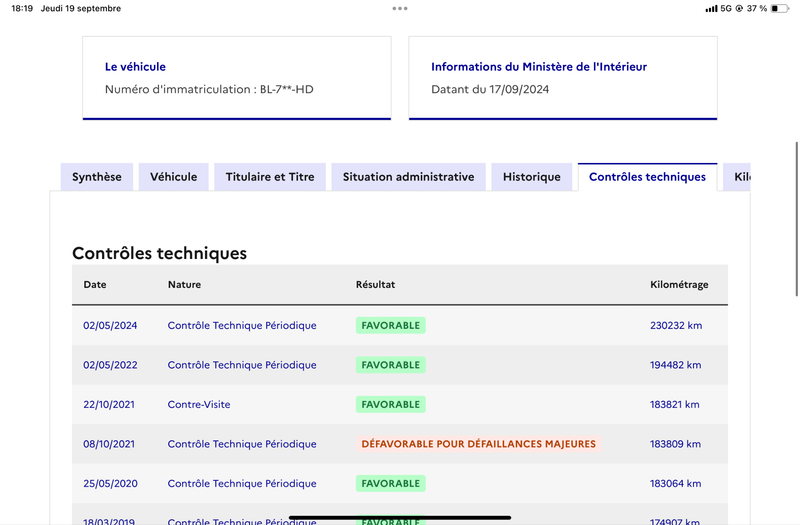Click the vertical scrollbar on right edge
Screen dimensions: 800x525
coord(796,219)
